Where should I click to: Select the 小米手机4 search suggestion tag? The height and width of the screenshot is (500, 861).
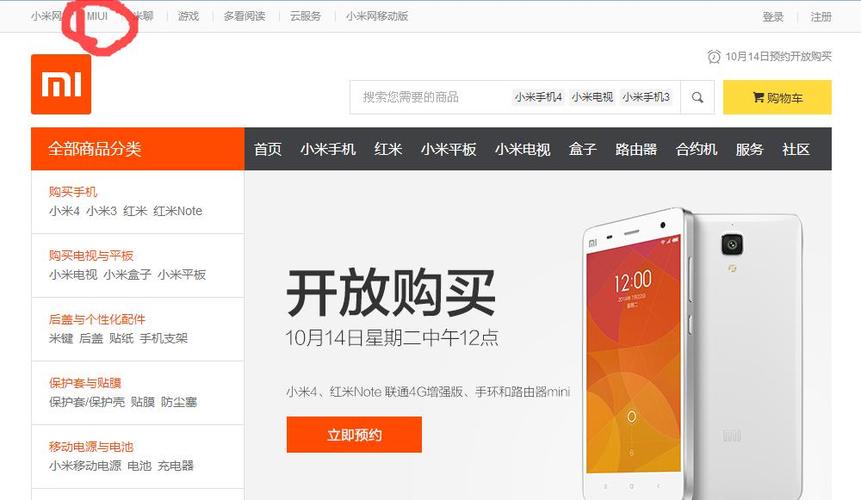coord(538,97)
